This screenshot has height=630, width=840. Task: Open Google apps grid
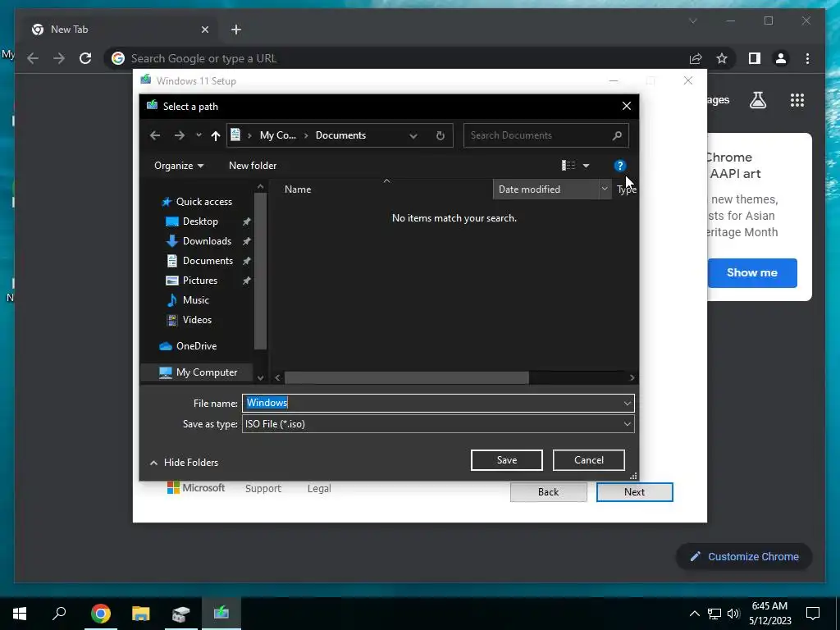tap(797, 100)
